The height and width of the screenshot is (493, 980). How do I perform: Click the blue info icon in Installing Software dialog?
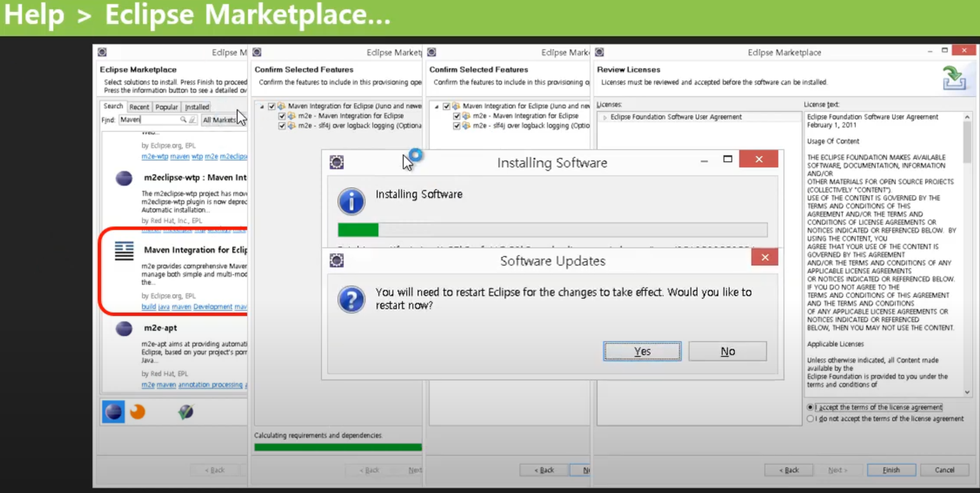point(351,201)
